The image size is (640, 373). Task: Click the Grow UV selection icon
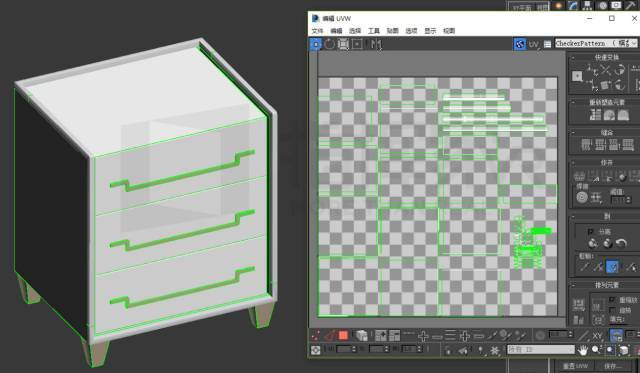(x=381, y=336)
